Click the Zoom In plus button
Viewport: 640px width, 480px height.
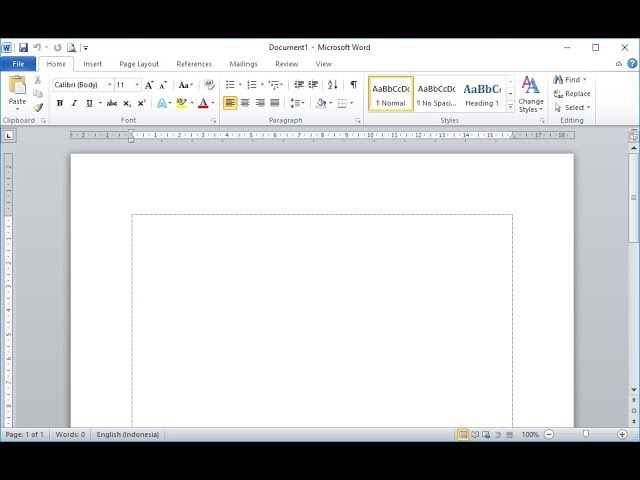(x=622, y=434)
